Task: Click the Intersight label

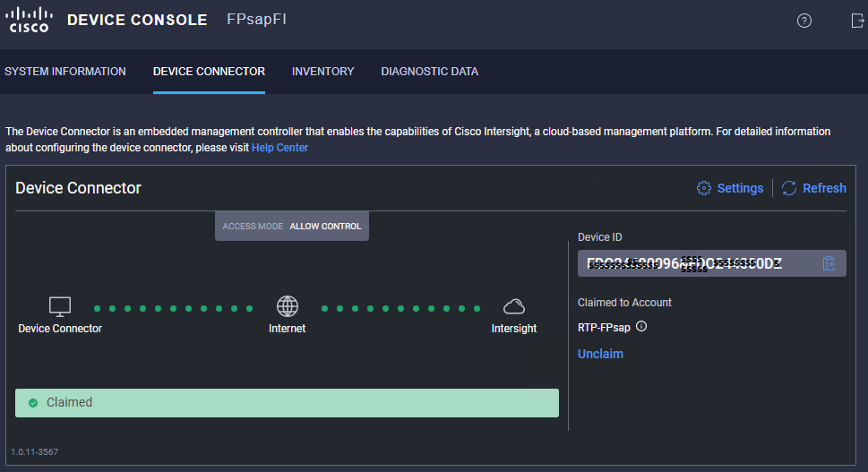Action: tap(514, 329)
